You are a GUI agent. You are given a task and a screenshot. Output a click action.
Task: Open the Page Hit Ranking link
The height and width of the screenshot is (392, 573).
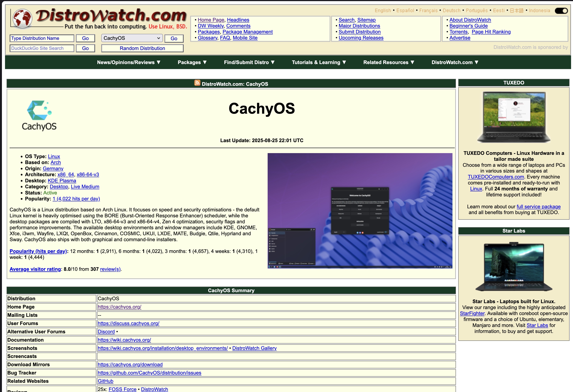pyautogui.click(x=491, y=32)
